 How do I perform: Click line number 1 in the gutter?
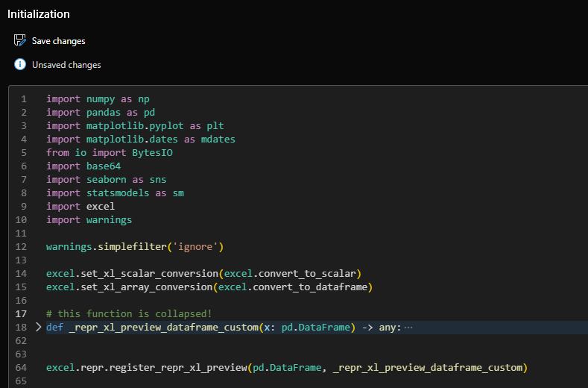click(x=24, y=99)
